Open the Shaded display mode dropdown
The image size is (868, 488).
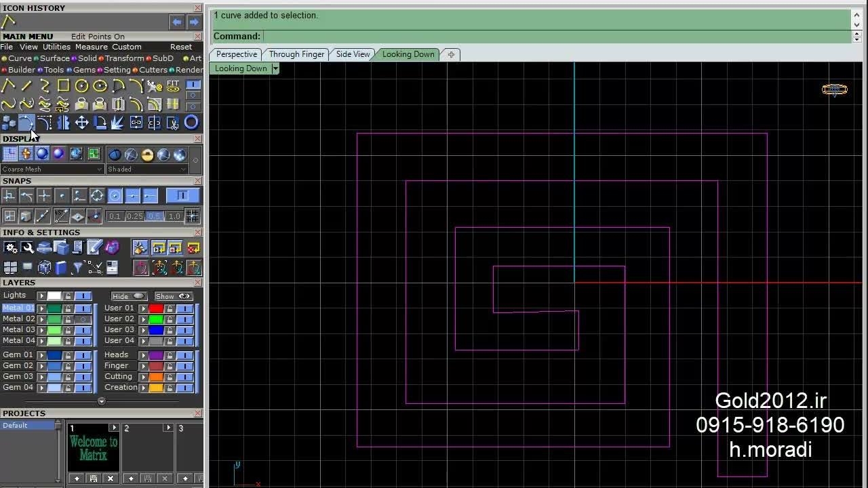(146, 169)
